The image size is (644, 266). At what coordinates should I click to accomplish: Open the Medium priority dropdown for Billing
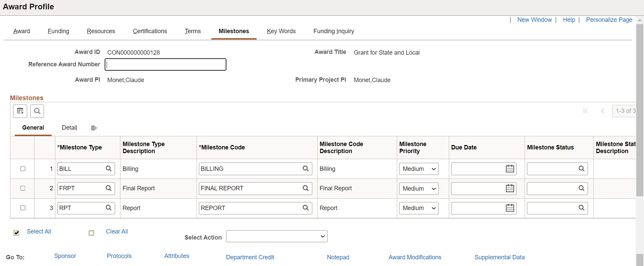pos(419,169)
